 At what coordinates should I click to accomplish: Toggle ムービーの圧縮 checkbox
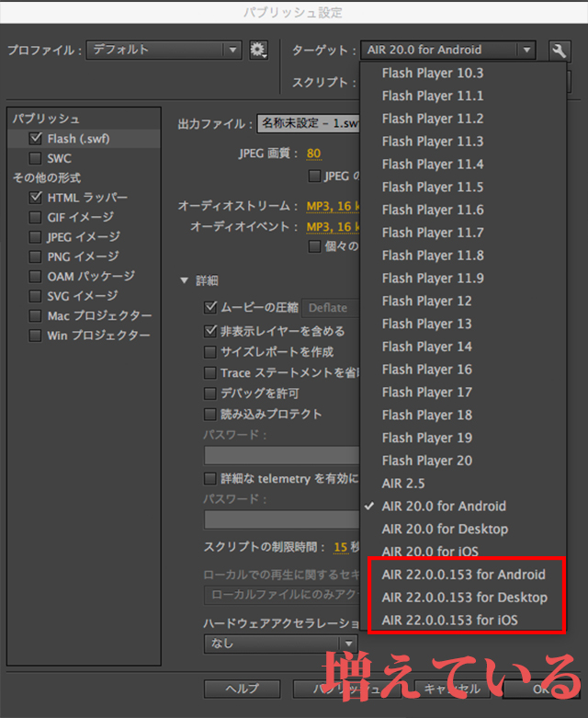210,307
